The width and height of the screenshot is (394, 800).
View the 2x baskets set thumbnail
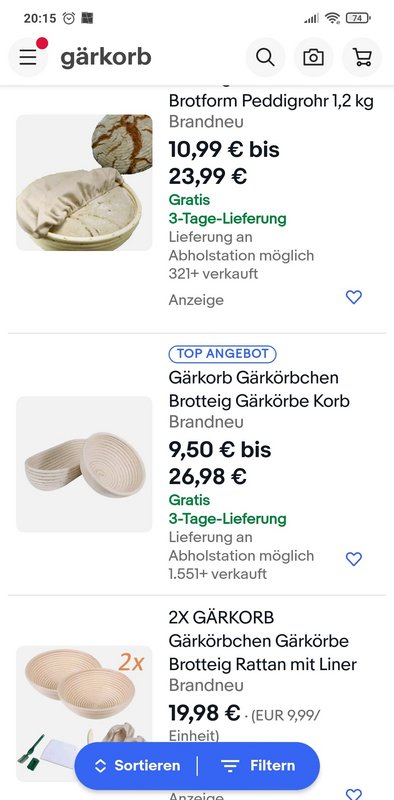pos(84,713)
